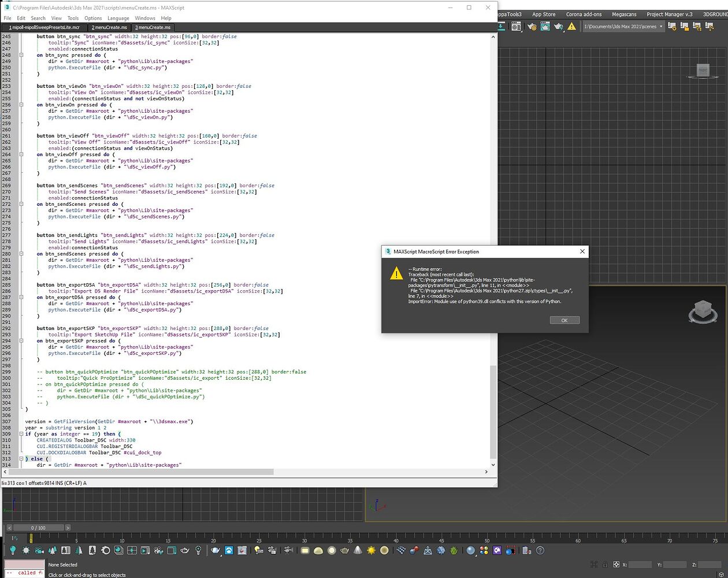Screen dimensions: 728x578
Task: Collapse the fold at line 309
Action: tap(21, 434)
